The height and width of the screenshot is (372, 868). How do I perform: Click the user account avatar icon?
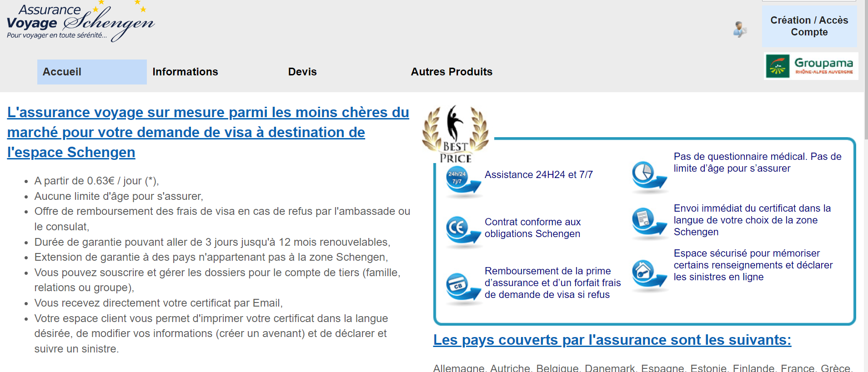pyautogui.click(x=740, y=30)
